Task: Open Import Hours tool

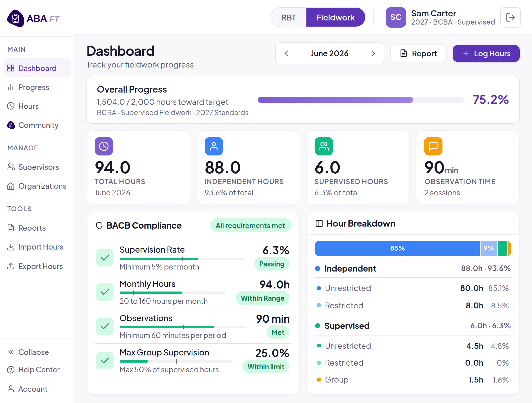Action: (x=37, y=247)
